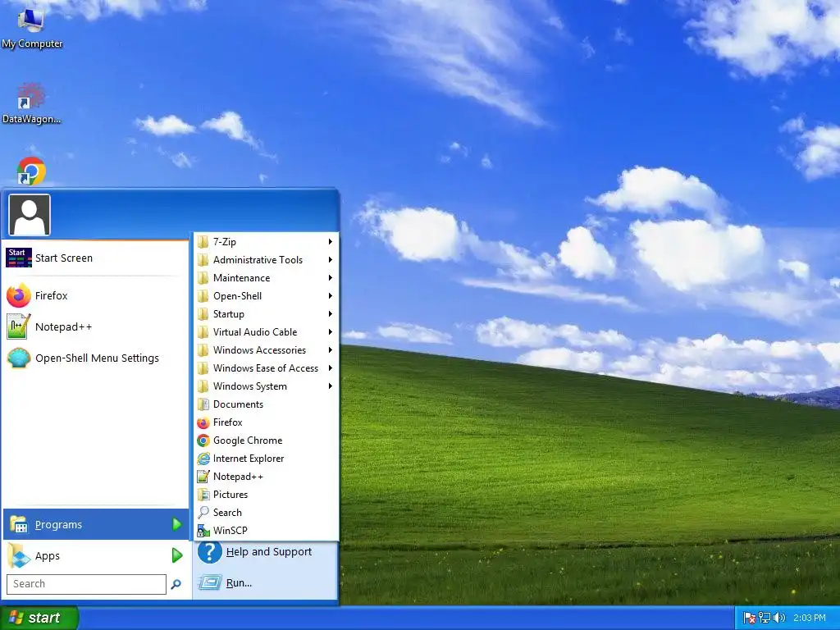Expand Startup folder arrow
840x630 pixels.
tap(331, 314)
